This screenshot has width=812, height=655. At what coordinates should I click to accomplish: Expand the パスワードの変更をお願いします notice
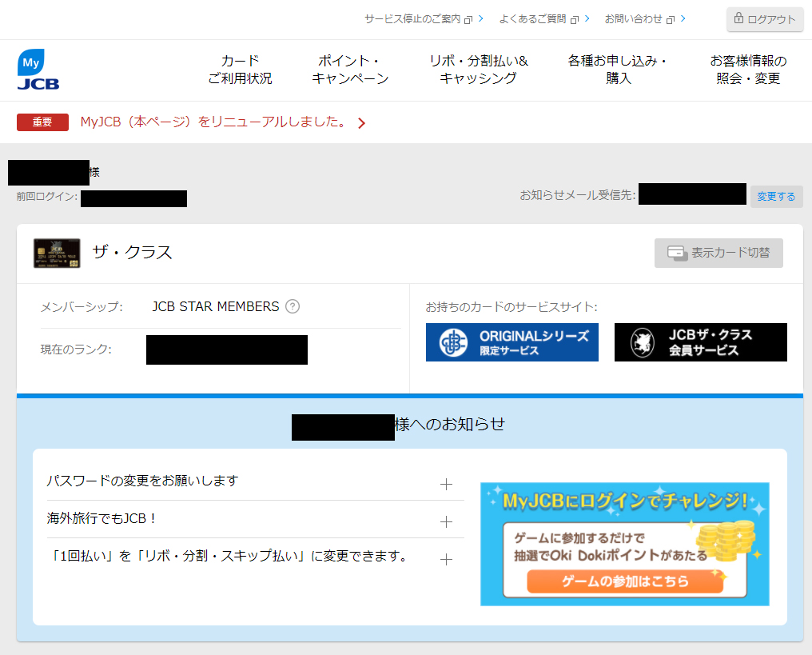point(446,484)
